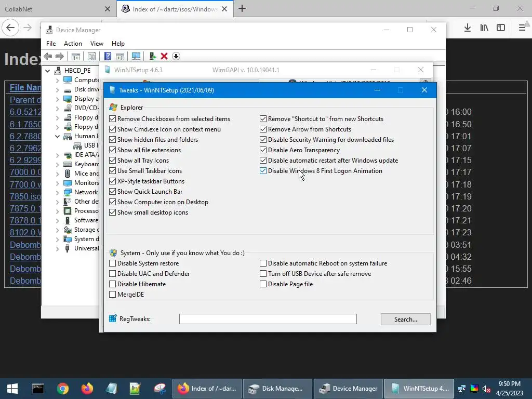The image size is (532, 399).
Task: Toggle Show all file extensions checkbox
Action: [x=113, y=150]
